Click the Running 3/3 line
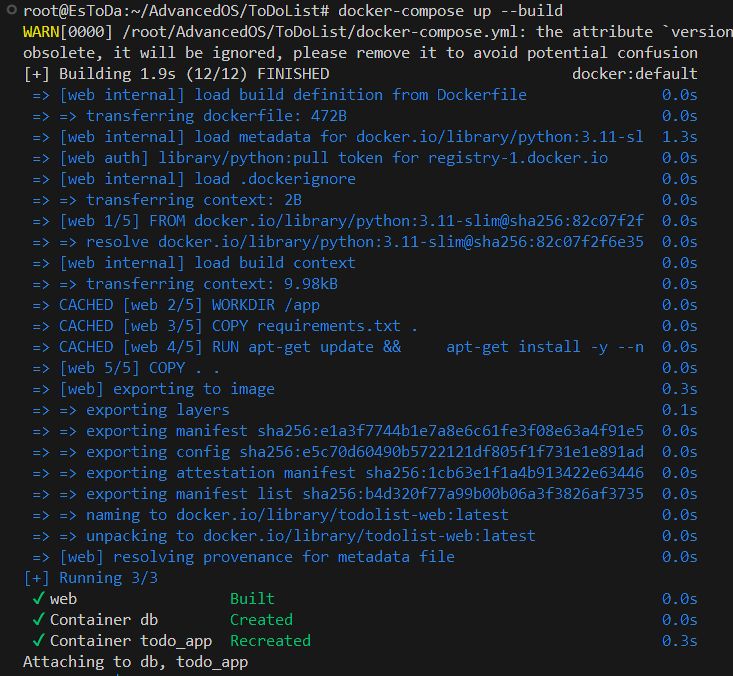Image resolution: width=733 pixels, height=676 pixels. click(91, 578)
